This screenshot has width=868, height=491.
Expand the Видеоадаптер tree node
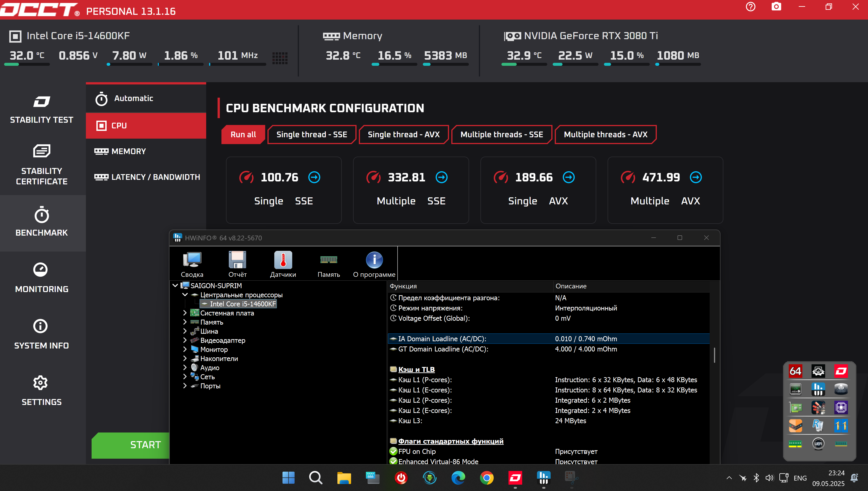point(185,340)
